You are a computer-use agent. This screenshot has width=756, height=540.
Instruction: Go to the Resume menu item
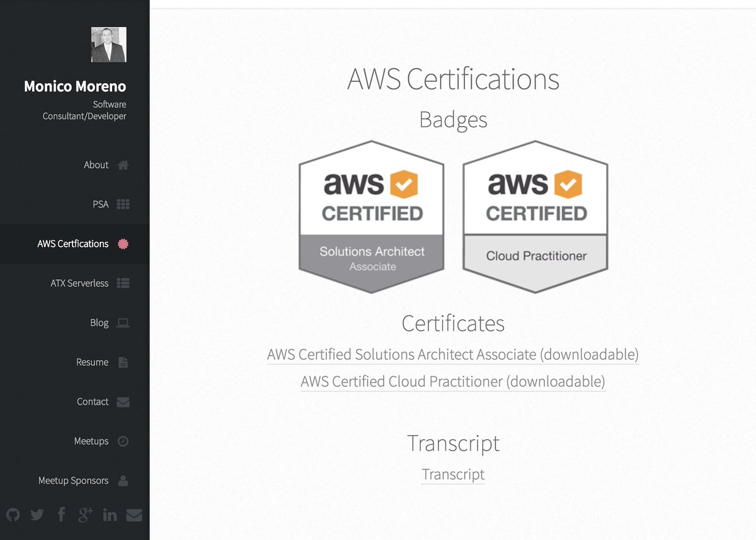93,362
